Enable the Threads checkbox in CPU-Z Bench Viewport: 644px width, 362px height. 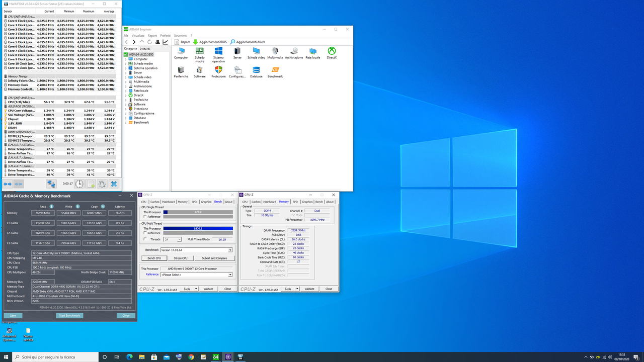(x=146, y=239)
